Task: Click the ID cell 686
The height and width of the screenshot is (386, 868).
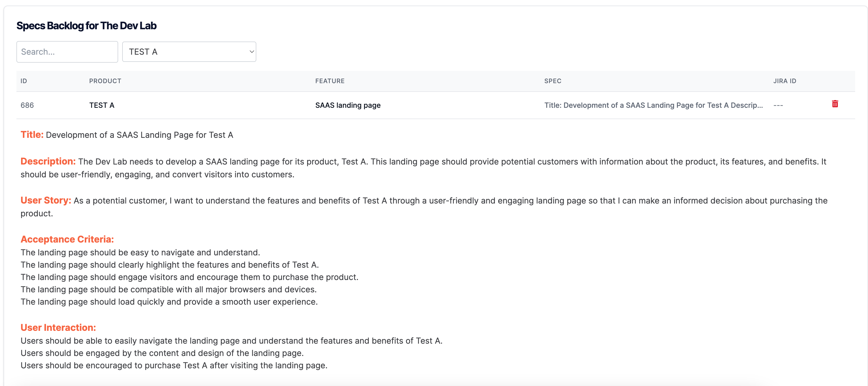Action: pos(27,105)
